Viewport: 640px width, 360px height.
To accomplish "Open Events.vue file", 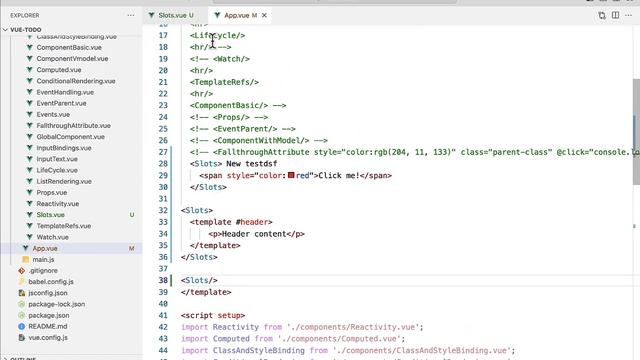I will click(x=53, y=114).
